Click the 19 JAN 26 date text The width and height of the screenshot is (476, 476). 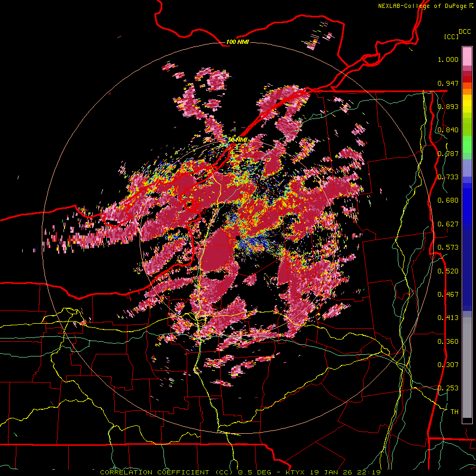pos(330,472)
